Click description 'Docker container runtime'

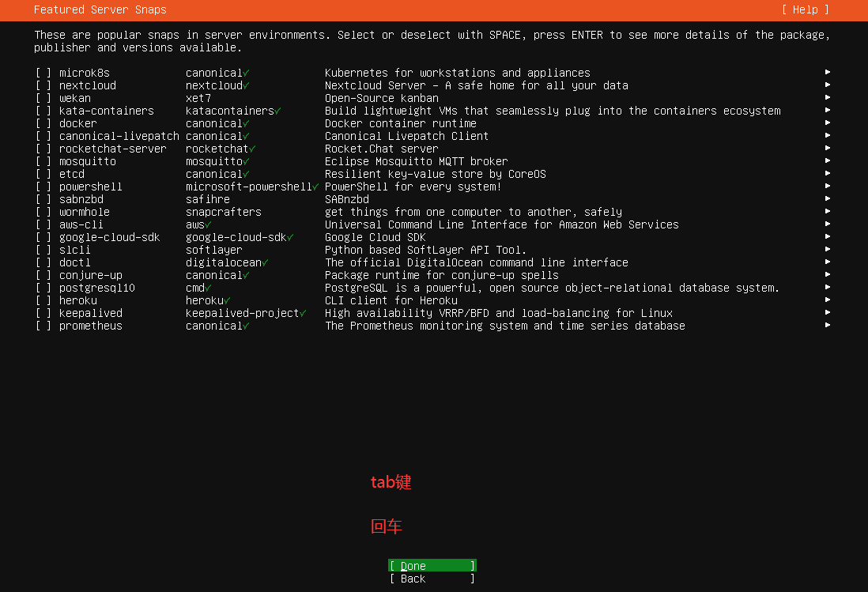tap(400, 123)
